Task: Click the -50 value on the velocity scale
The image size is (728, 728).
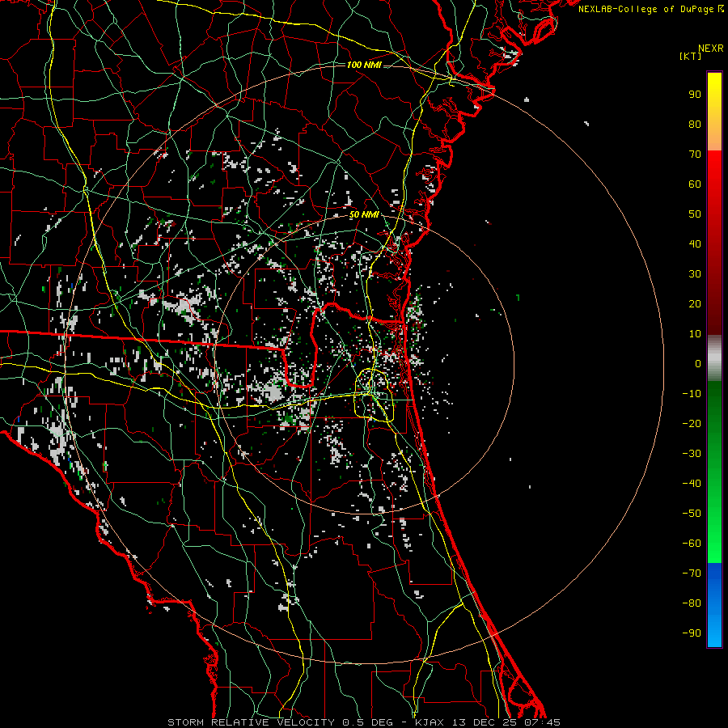Action: [692, 514]
